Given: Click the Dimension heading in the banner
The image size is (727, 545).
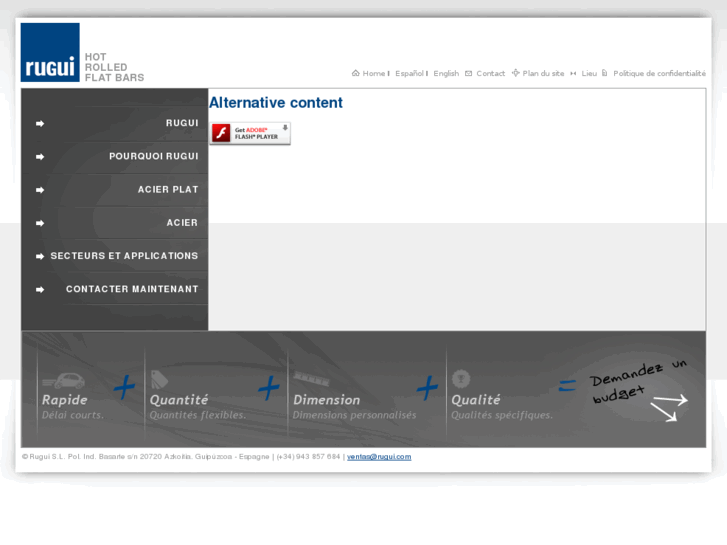Looking at the screenshot, I should pyautogui.click(x=326, y=400).
